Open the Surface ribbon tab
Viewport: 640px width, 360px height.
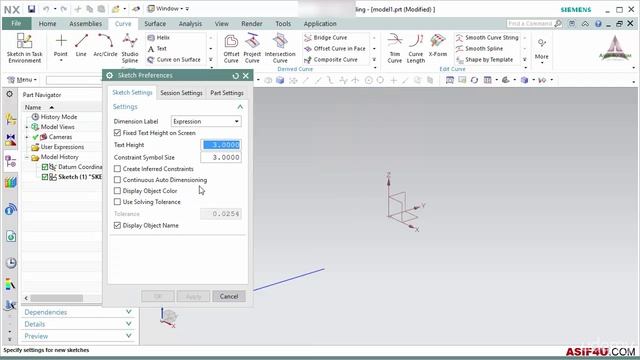[x=155, y=24]
